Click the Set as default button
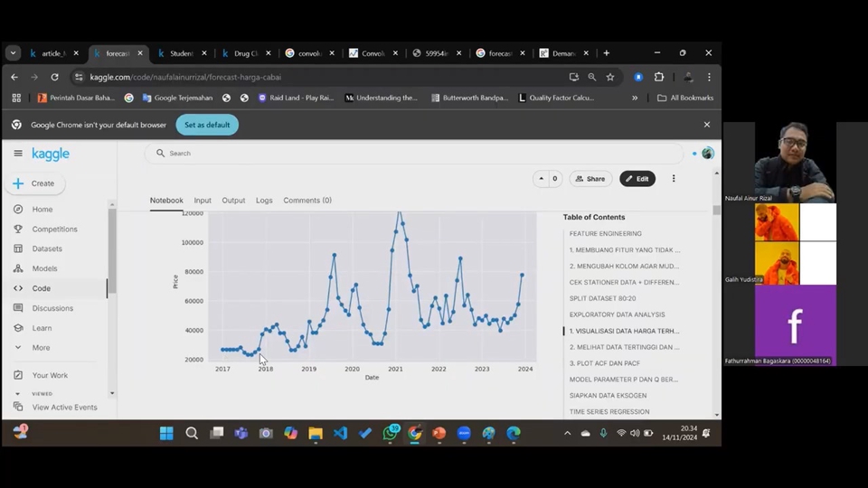Viewport: 868px width, 488px height. [x=207, y=125]
